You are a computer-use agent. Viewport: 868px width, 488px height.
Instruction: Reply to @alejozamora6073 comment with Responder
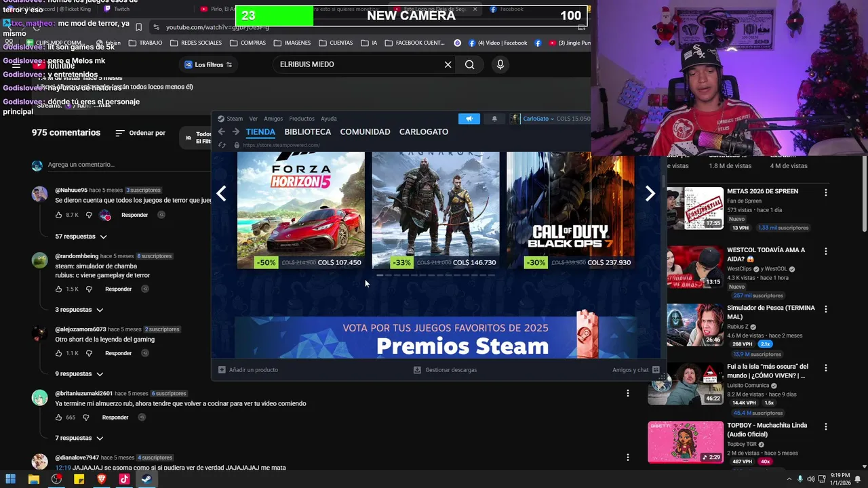pos(118,353)
